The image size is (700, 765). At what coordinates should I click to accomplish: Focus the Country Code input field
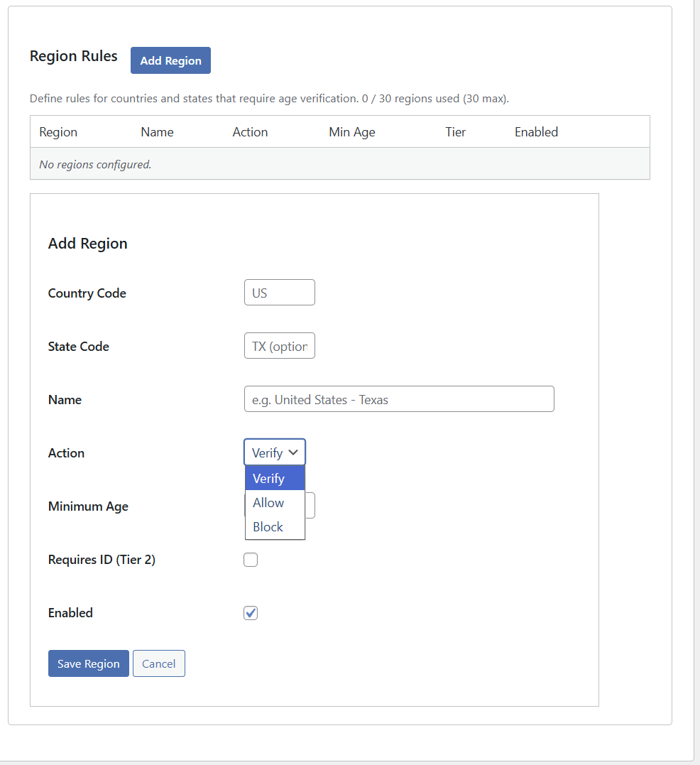pos(279,293)
